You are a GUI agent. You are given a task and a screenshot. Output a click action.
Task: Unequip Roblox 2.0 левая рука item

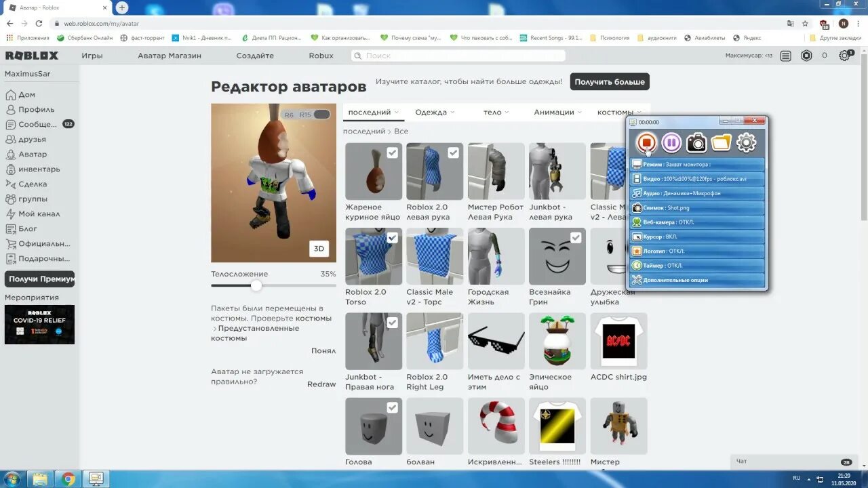coord(453,153)
